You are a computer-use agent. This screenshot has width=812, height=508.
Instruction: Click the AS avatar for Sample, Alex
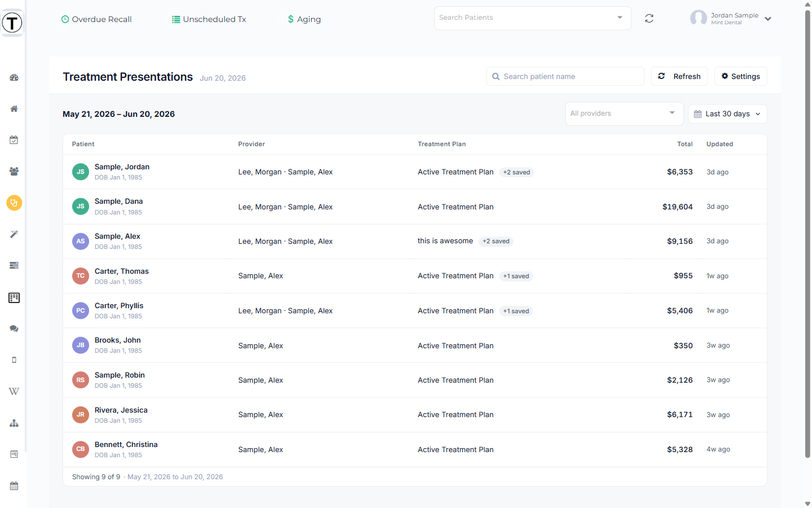pyautogui.click(x=81, y=241)
